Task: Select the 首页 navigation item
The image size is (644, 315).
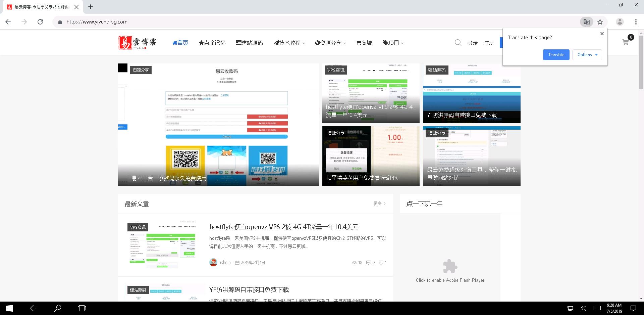Action: click(x=180, y=43)
